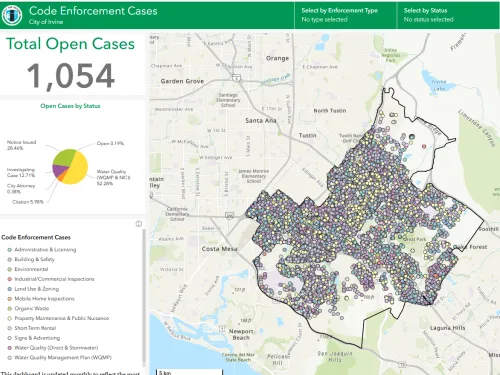Click the 'Open 0.19%' chart label
Screen dimensions: 500x375
click(110, 143)
